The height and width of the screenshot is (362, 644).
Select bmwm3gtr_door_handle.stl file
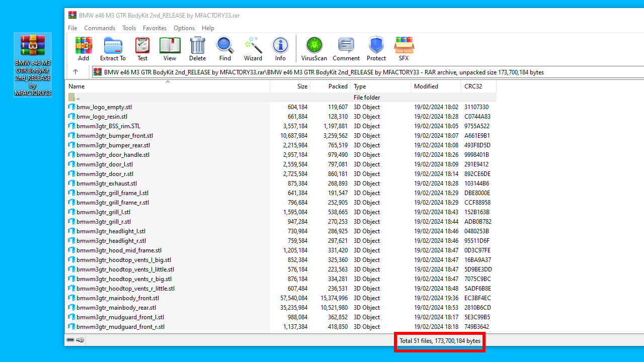click(x=281, y=155)
